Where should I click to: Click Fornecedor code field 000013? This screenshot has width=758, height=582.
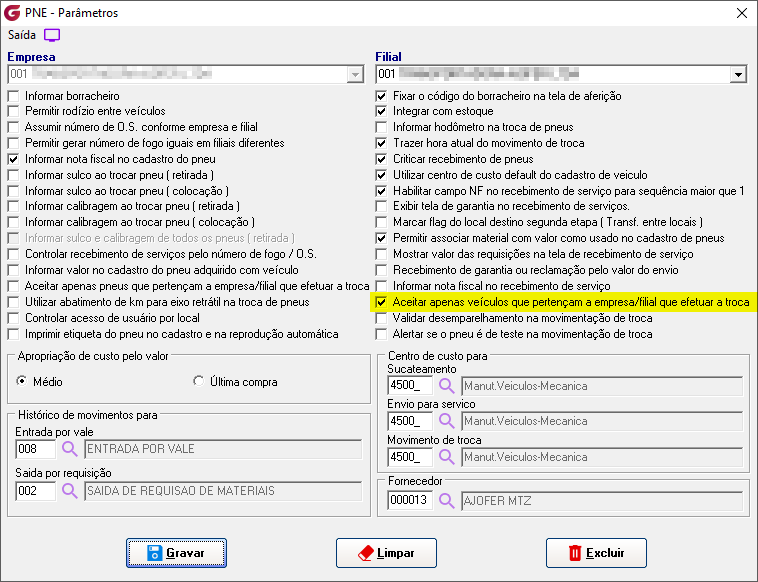tap(410, 500)
